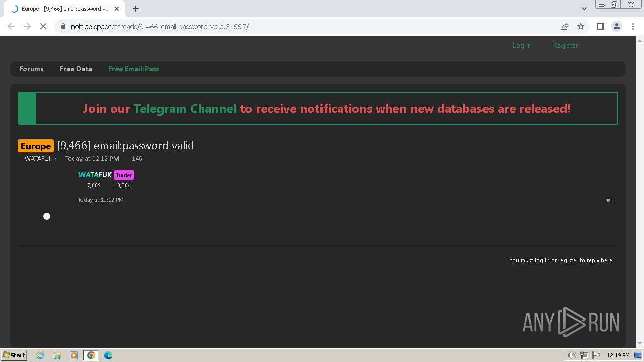Screen dimensions: 644x362
Task: Bookmark this page with the star icon
Action: tap(581, 26)
